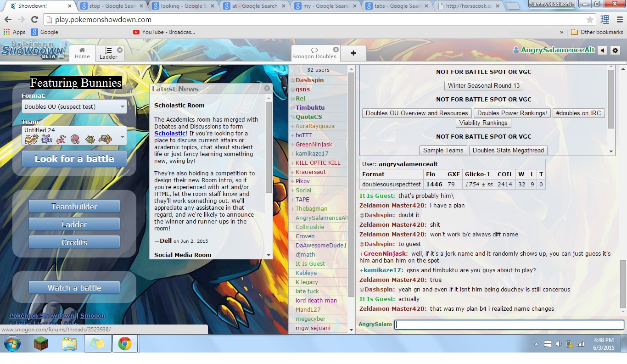Reload page using the browser refresh icon
Screen dimensions: 627x364
pos(34,20)
